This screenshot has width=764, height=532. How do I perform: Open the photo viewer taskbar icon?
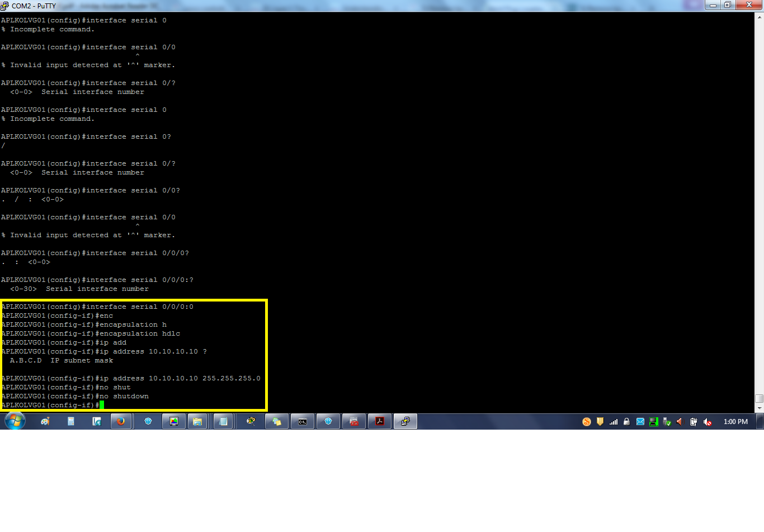173,421
